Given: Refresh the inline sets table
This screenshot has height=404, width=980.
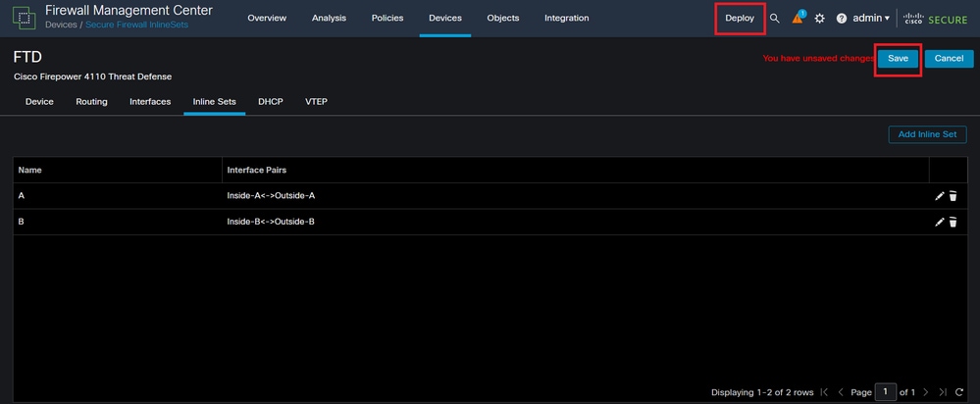Looking at the screenshot, I should (x=959, y=392).
